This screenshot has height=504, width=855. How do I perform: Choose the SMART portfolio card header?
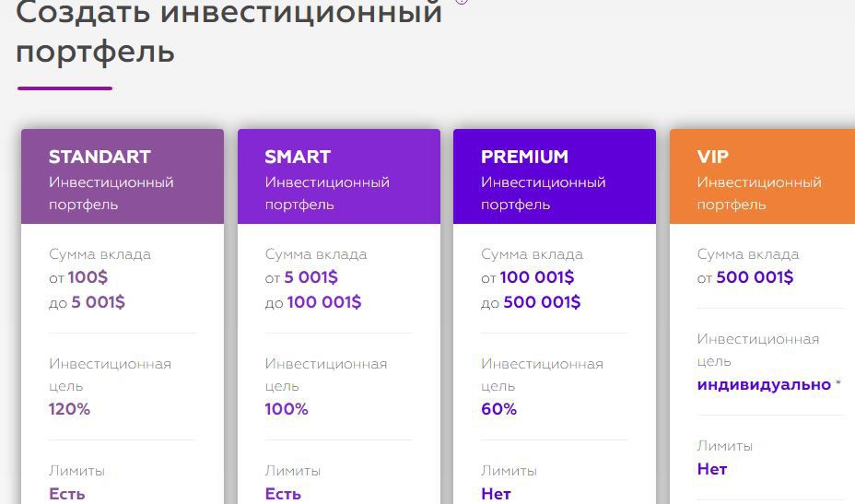[339, 176]
